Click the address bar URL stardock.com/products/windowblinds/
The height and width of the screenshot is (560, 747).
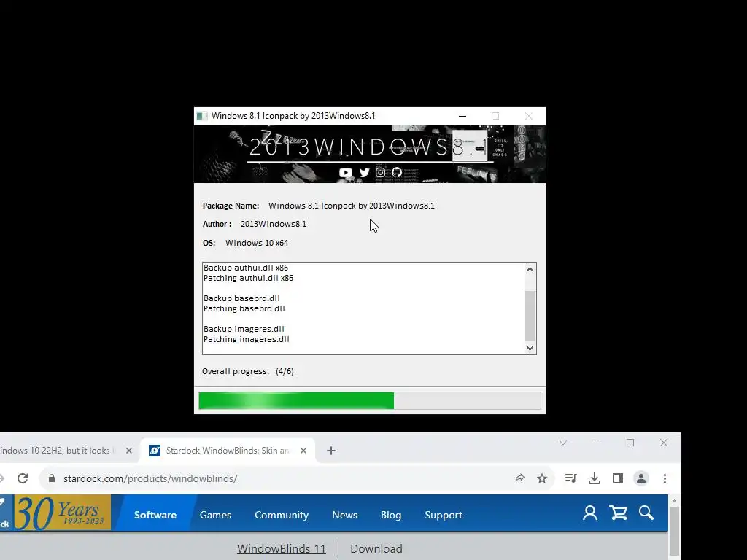click(150, 478)
